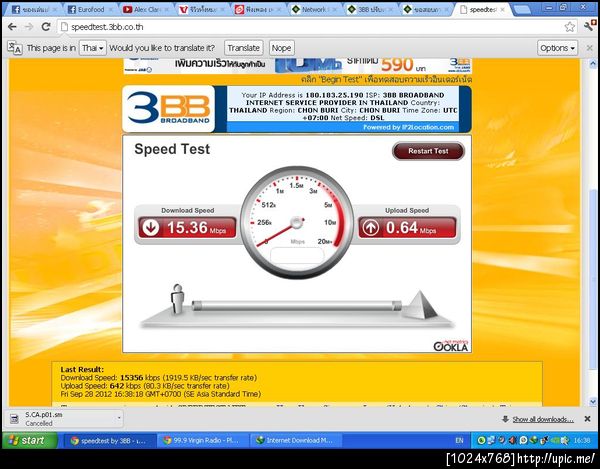
Task: Click the Translate button
Action: [x=243, y=48]
